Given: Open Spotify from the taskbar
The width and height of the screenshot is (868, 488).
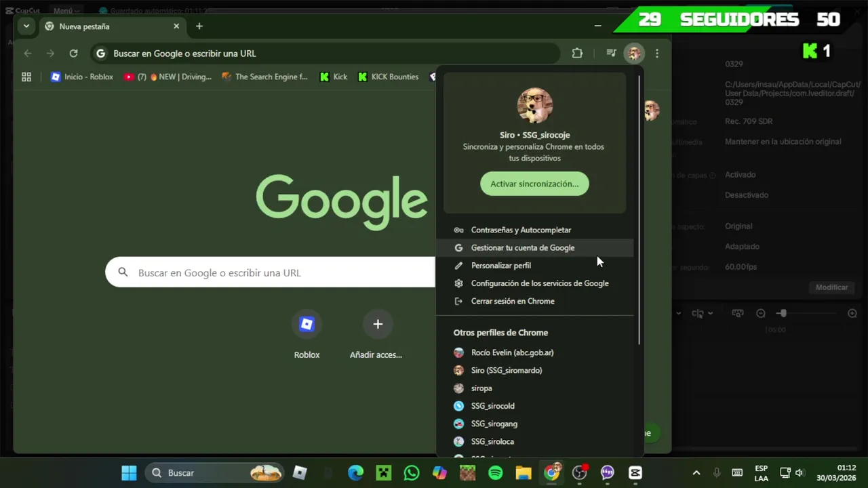Looking at the screenshot, I should 496,472.
